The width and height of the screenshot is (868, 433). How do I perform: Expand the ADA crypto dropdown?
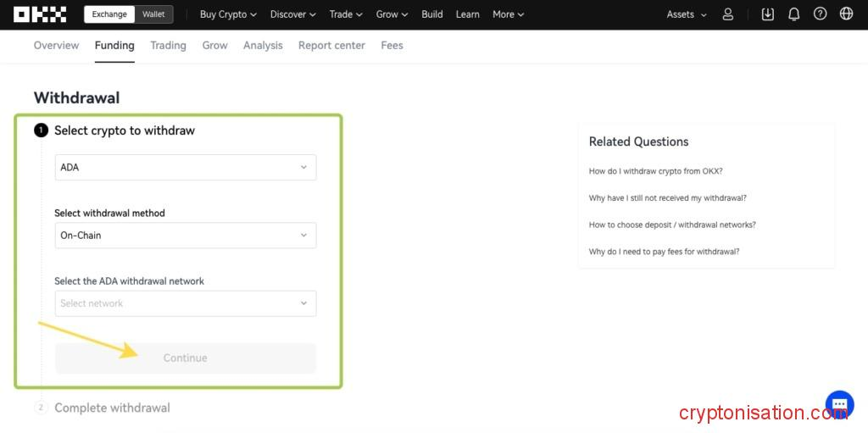[x=185, y=168]
